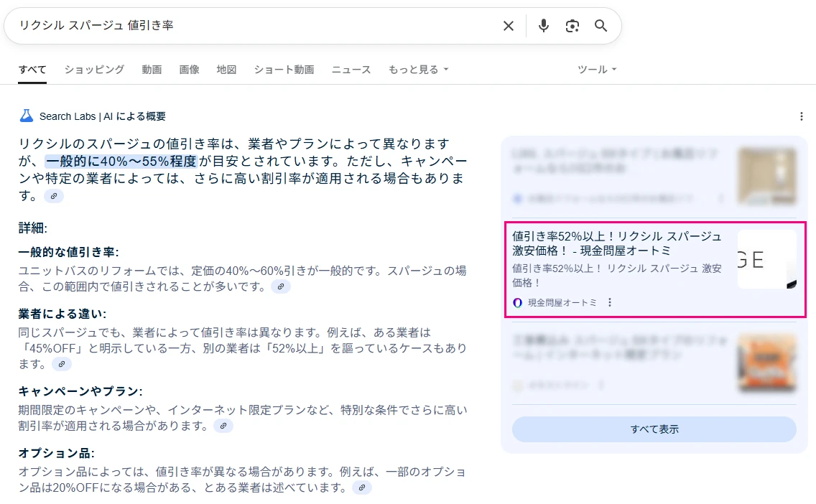Open source link icon after 業者による違い paragraph
This screenshot has height=504, width=816.
pos(61,364)
